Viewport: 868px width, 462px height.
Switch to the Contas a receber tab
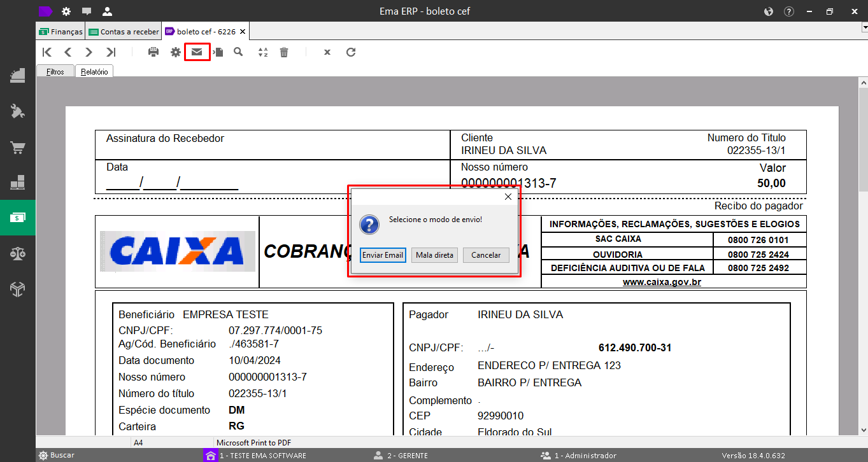(124, 32)
